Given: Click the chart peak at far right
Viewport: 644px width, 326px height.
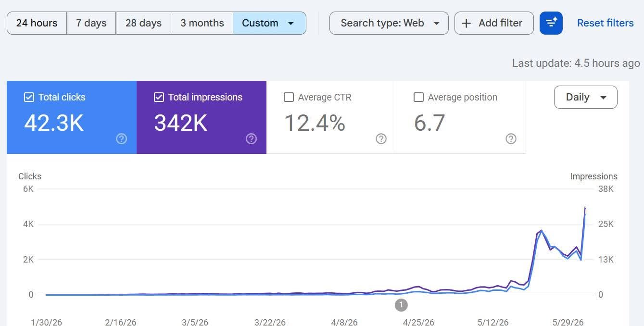Looking at the screenshot, I should click(585, 207).
